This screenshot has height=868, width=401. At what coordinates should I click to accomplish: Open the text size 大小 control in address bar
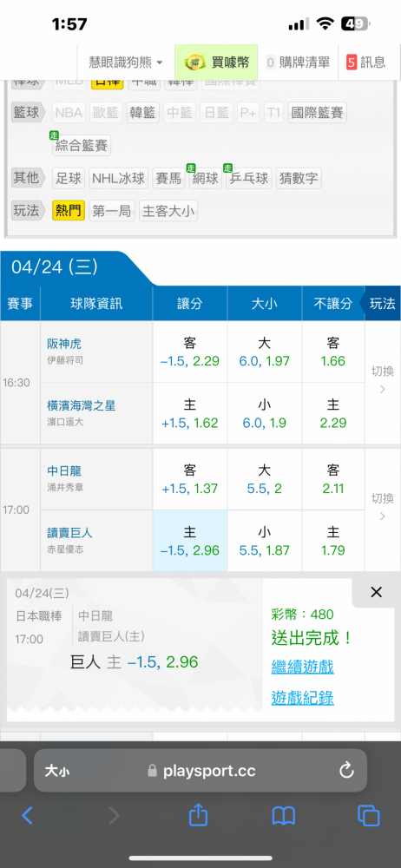(x=57, y=771)
